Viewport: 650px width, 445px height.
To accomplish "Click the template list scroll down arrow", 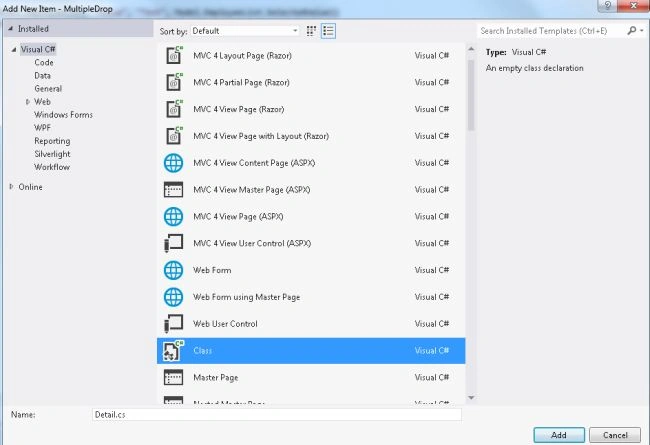I will coord(471,398).
